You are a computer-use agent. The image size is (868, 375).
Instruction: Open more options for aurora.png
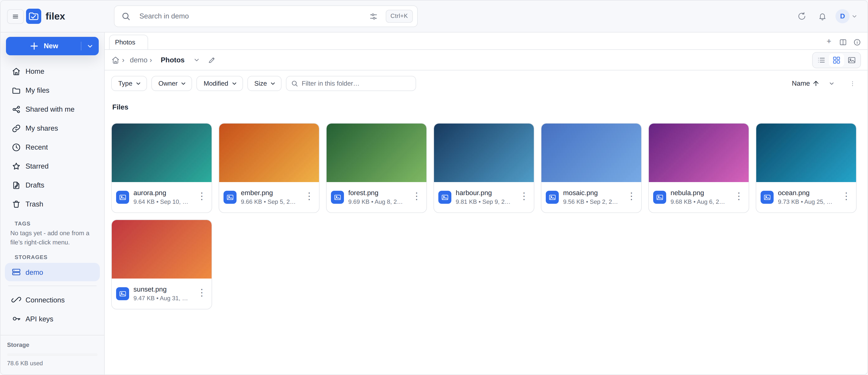pyautogui.click(x=202, y=196)
